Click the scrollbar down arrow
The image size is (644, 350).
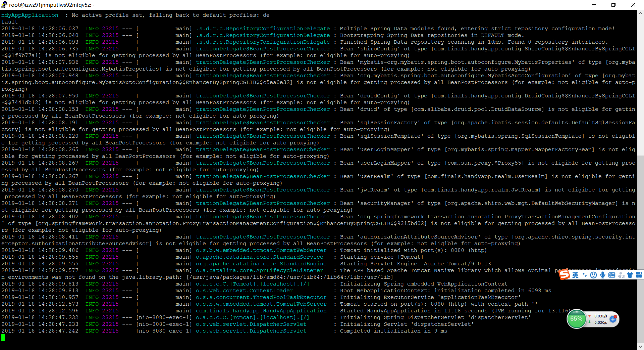click(640, 346)
